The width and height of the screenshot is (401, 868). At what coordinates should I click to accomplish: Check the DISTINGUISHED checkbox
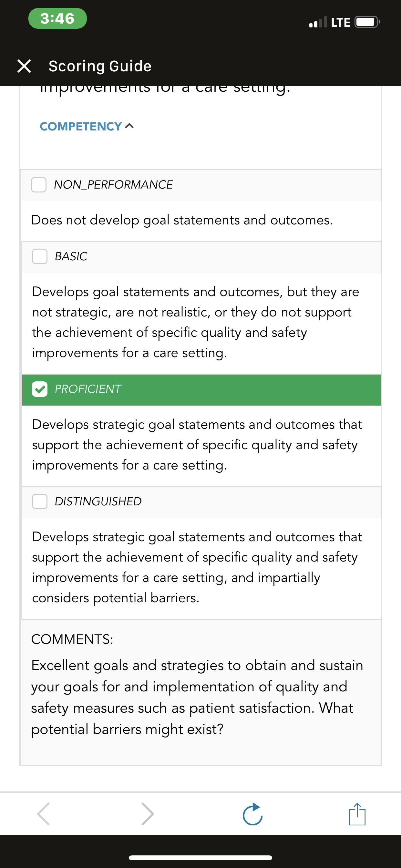40,501
